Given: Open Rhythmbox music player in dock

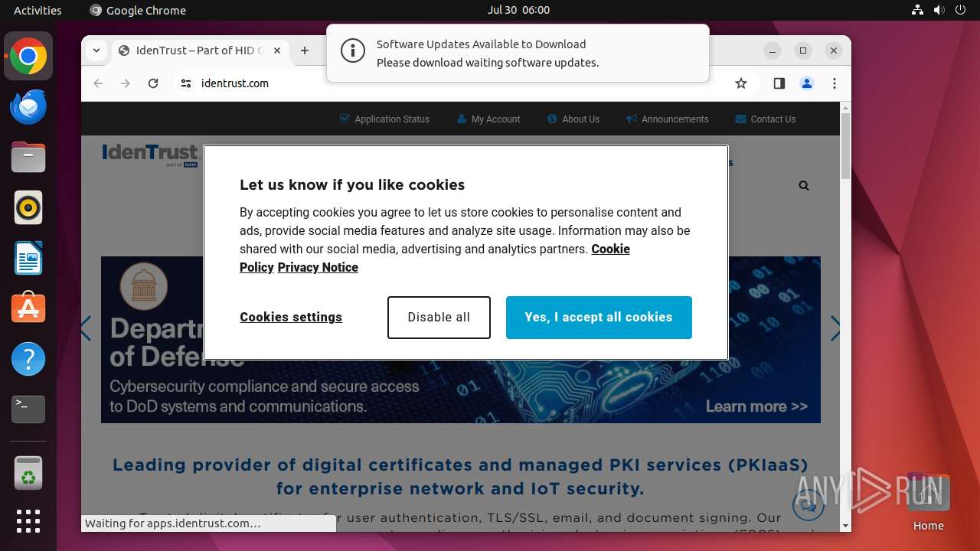Looking at the screenshot, I should pyautogui.click(x=28, y=208).
